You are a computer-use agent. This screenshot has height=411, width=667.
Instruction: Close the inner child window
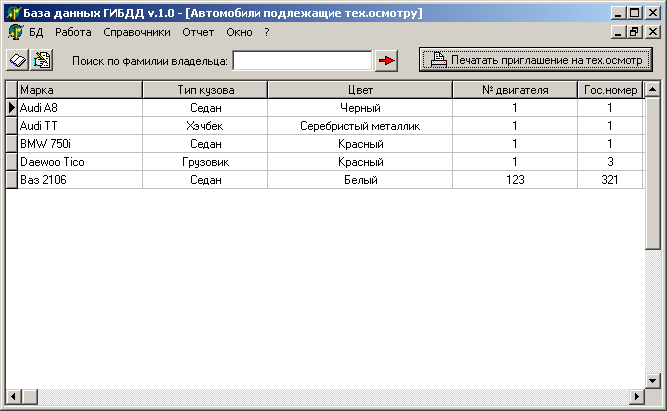[653, 32]
